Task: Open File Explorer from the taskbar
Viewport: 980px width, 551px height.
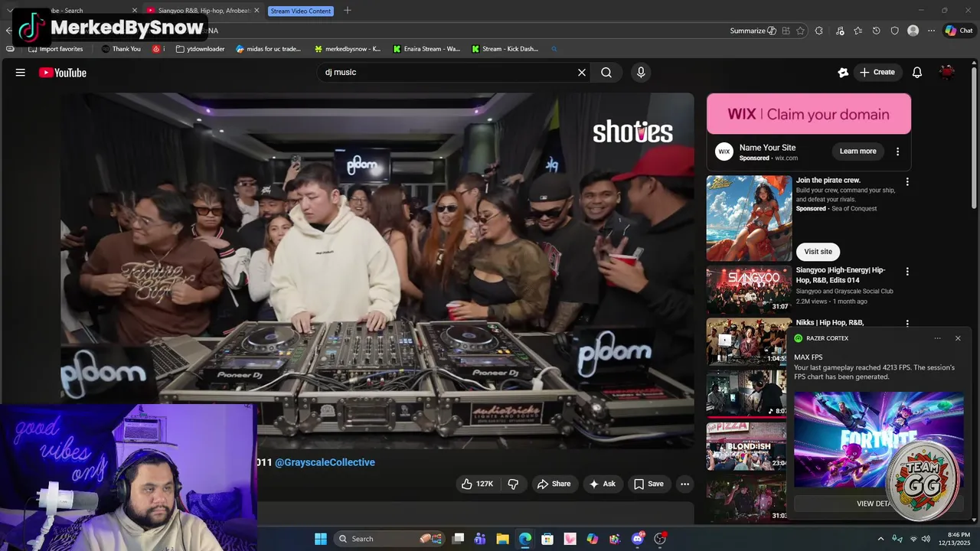Action: pos(503,539)
